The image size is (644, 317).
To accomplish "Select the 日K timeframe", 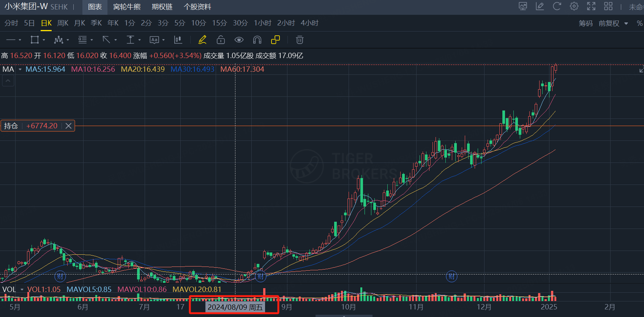I will tap(46, 23).
